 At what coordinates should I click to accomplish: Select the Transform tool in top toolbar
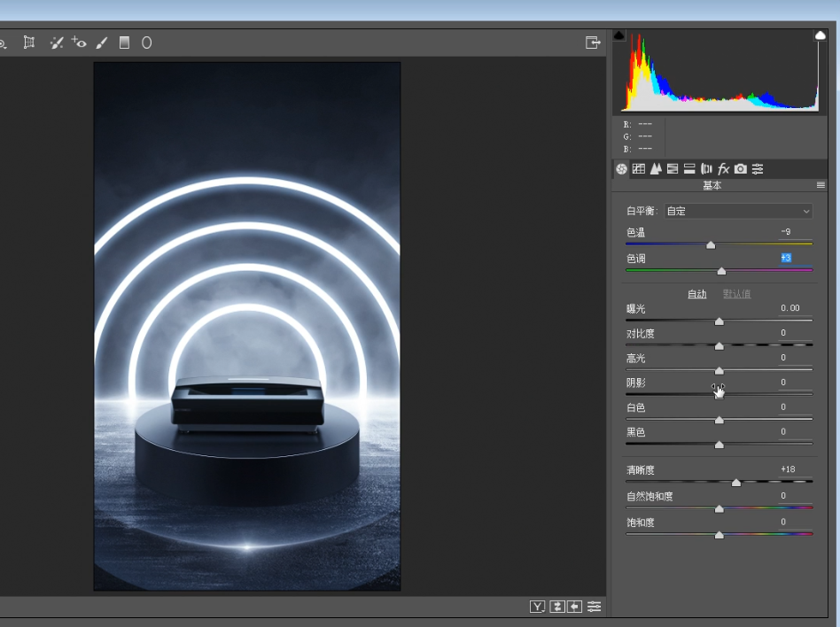click(29, 43)
